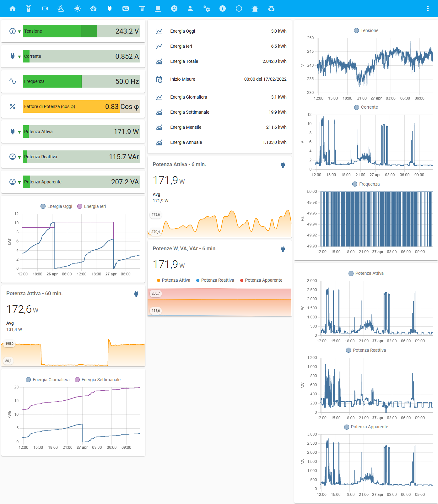Click the 2.042,0 kWh total value
The width and height of the screenshot is (438, 504).
[x=274, y=61]
